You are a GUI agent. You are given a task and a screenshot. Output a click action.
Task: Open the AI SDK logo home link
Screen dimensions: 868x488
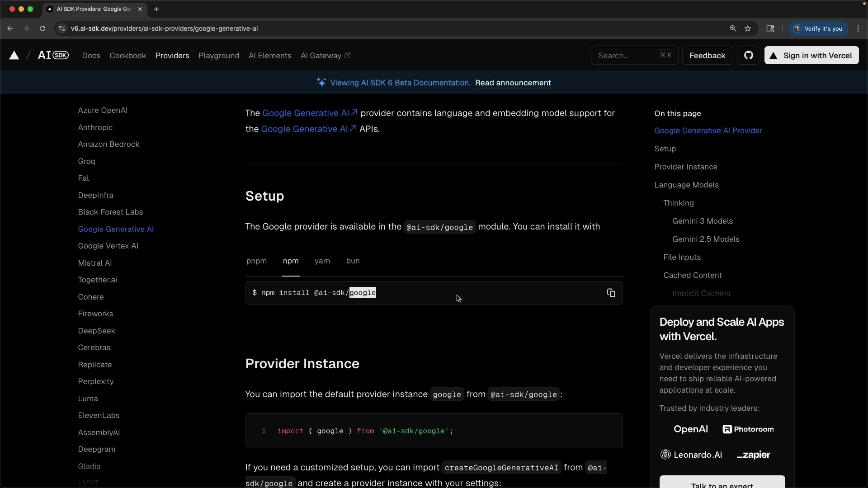[x=53, y=56]
